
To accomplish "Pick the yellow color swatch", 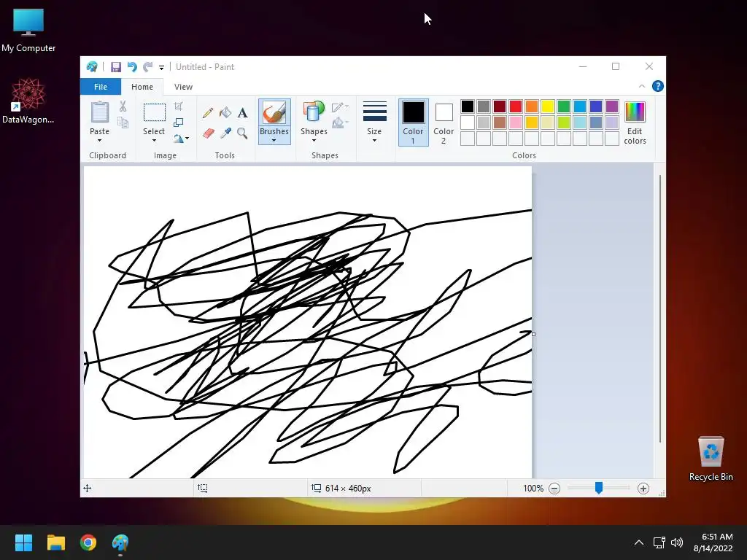I will coord(548,106).
